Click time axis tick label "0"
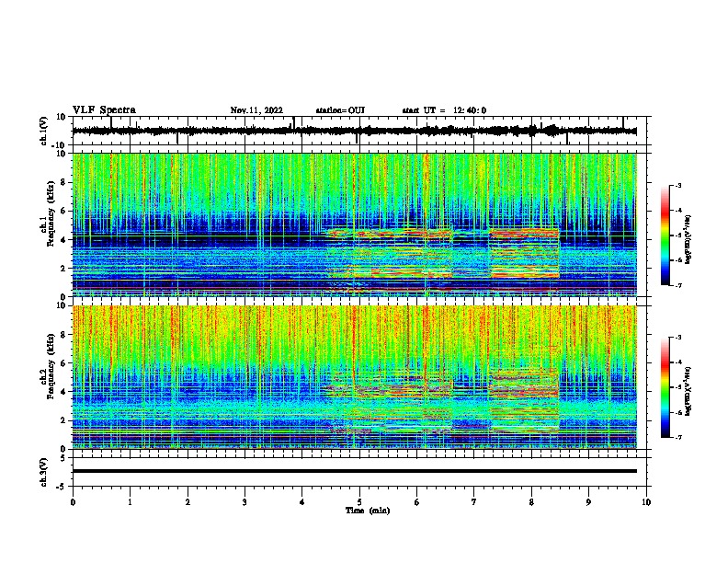 tap(73, 502)
